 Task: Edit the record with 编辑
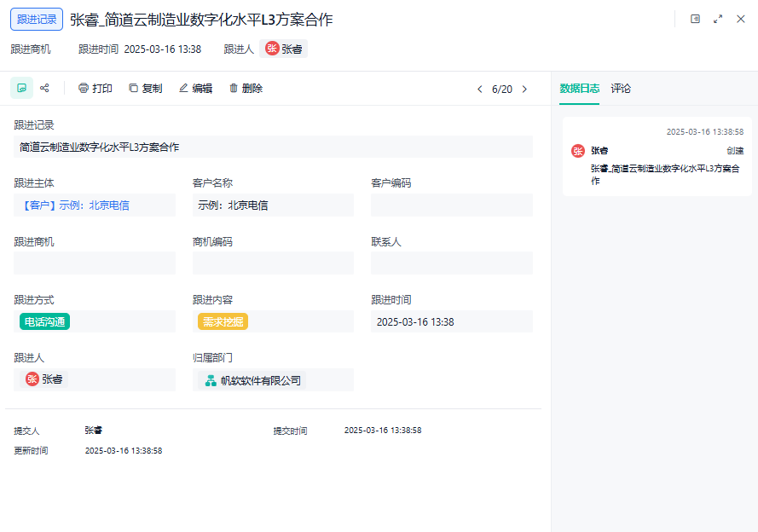click(195, 89)
